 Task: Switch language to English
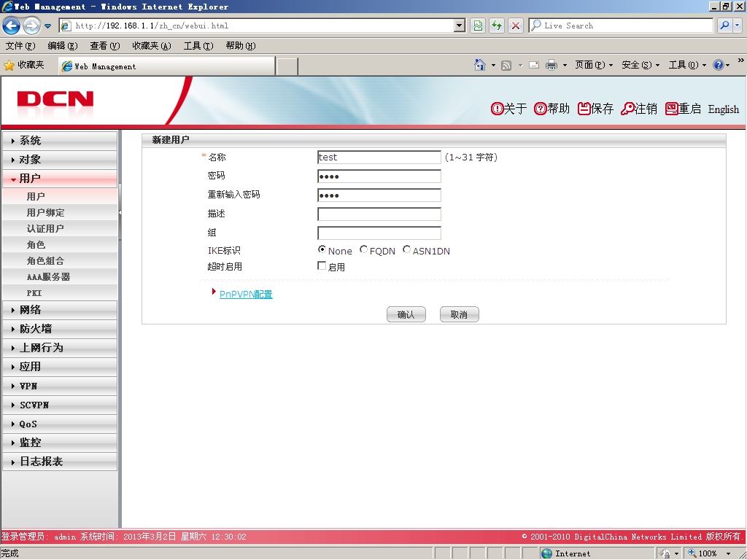[723, 109]
